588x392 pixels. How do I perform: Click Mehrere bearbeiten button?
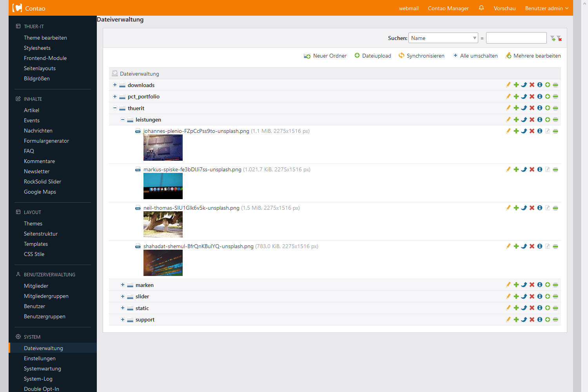(533, 56)
